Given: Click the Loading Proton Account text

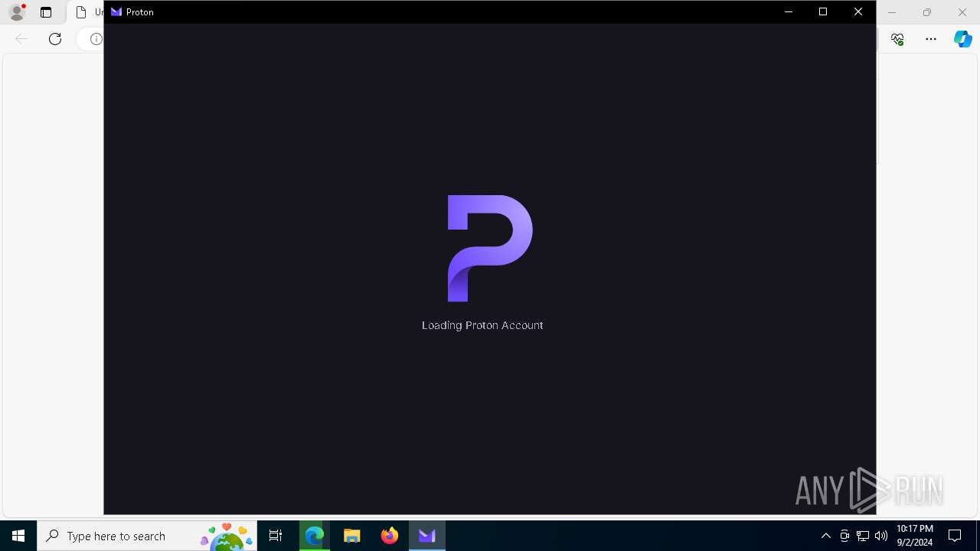Looking at the screenshot, I should (x=482, y=325).
